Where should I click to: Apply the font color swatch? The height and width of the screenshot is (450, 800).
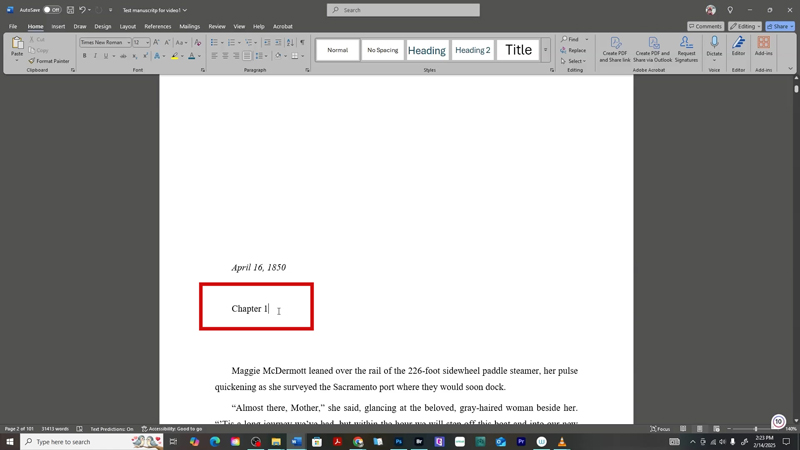[x=192, y=56]
